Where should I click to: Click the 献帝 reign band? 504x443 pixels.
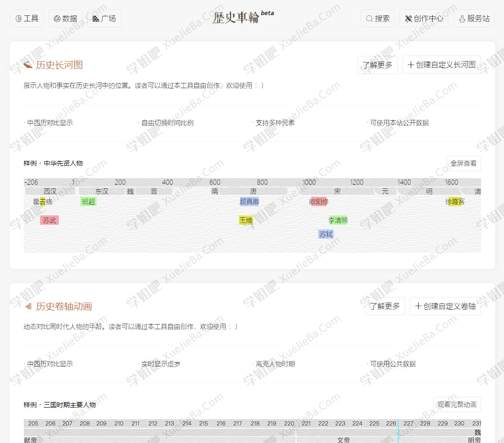(30, 440)
